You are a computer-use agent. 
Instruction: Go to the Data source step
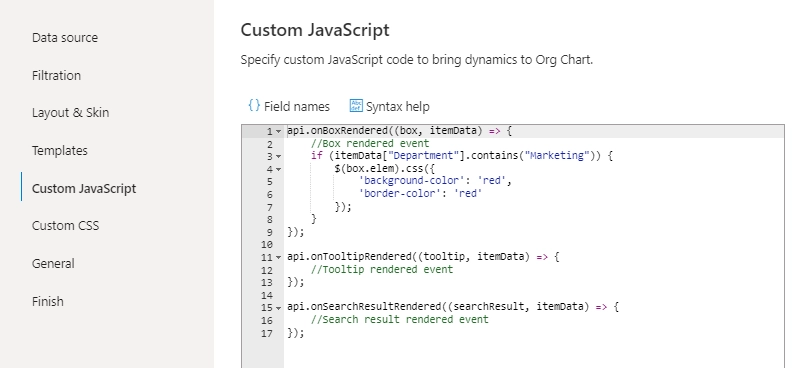[x=65, y=37]
